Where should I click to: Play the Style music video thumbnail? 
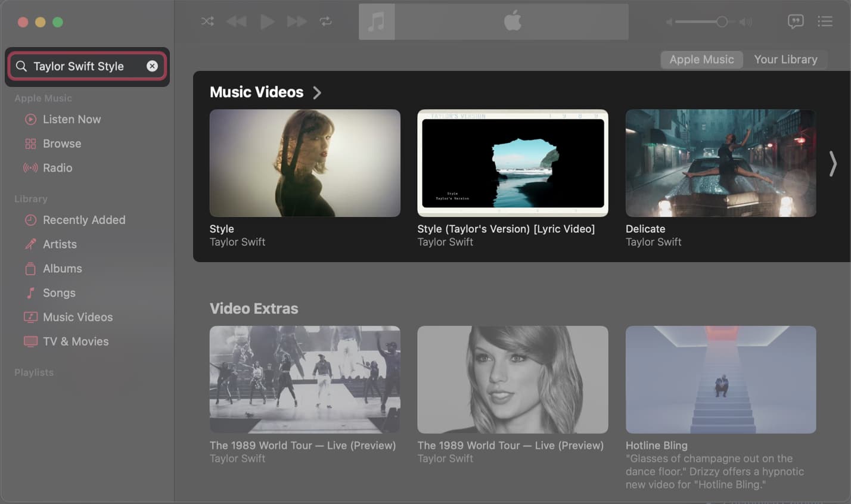pos(305,163)
